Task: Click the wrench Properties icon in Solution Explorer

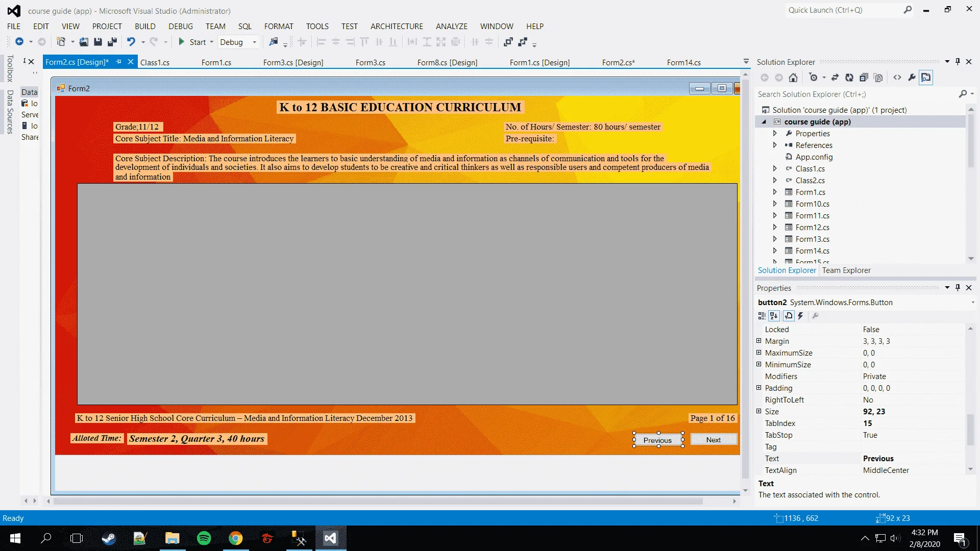Action: [912, 78]
